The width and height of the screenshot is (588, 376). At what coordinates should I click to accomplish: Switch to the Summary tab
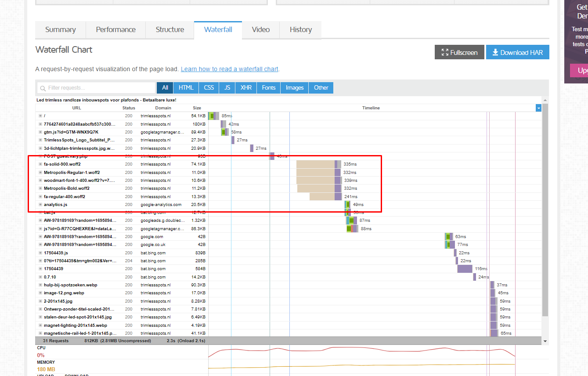click(x=60, y=30)
